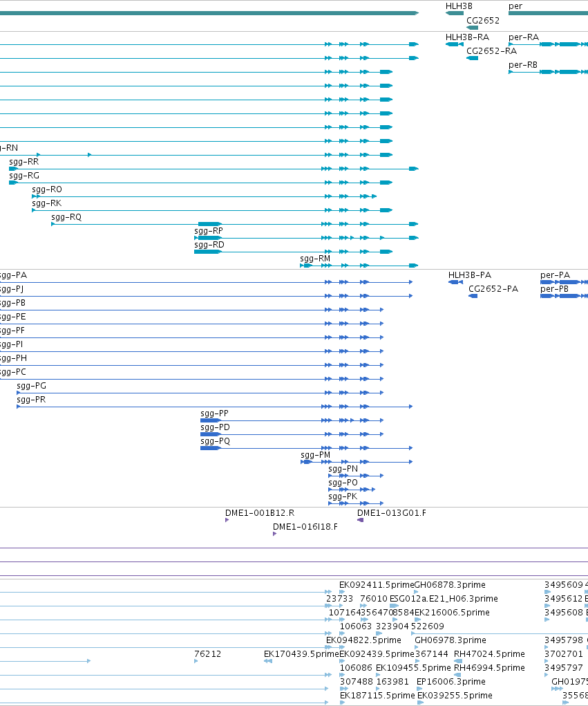Select the sgg-PP protein label
The width and height of the screenshot is (588, 706).
215,414
